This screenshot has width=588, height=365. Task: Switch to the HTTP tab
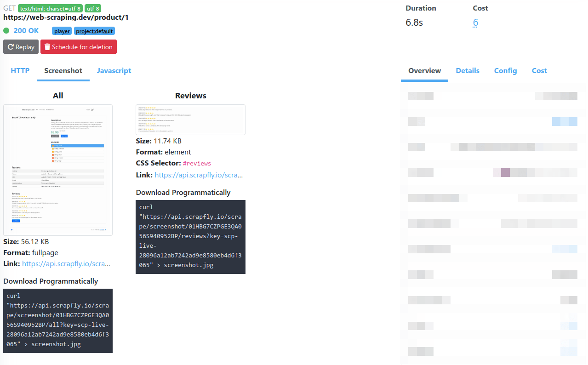[x=20, y=71]
